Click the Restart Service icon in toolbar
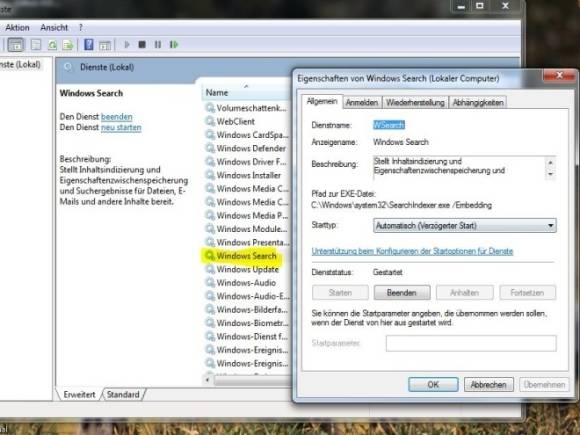 (x=174, y=45)
